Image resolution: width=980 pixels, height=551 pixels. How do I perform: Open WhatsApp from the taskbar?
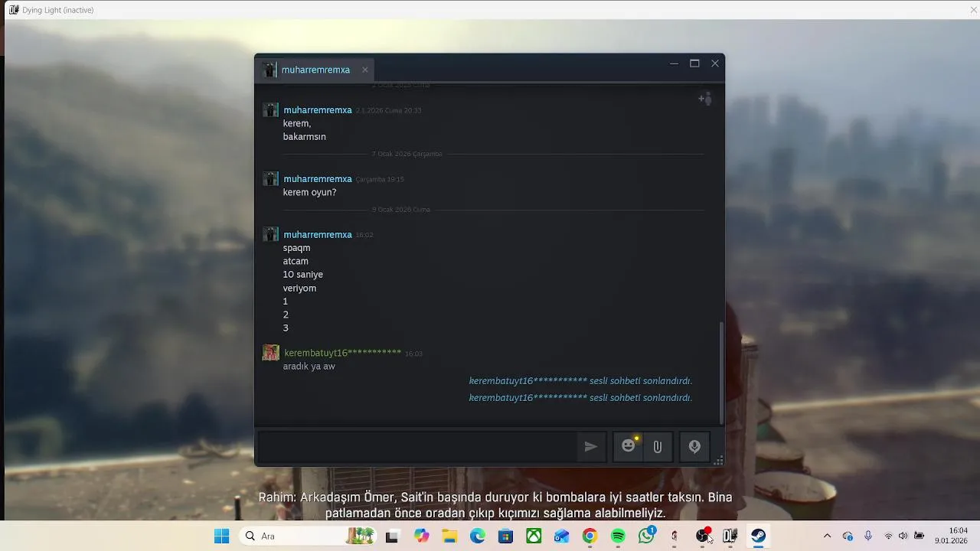646,536
